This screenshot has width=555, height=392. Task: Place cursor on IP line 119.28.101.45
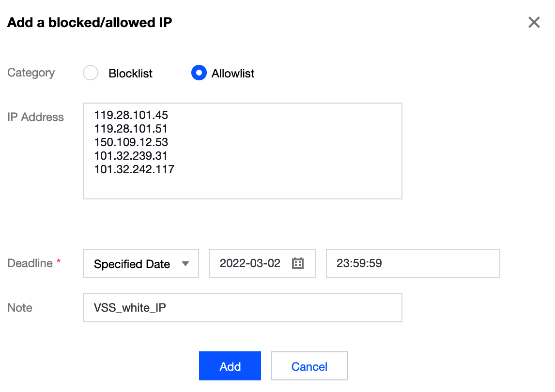131,115
